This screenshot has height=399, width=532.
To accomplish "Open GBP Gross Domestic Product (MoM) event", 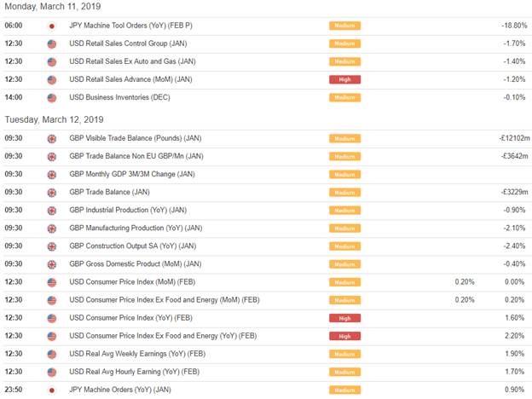I will pyautogui.click(x=136, y=264).
